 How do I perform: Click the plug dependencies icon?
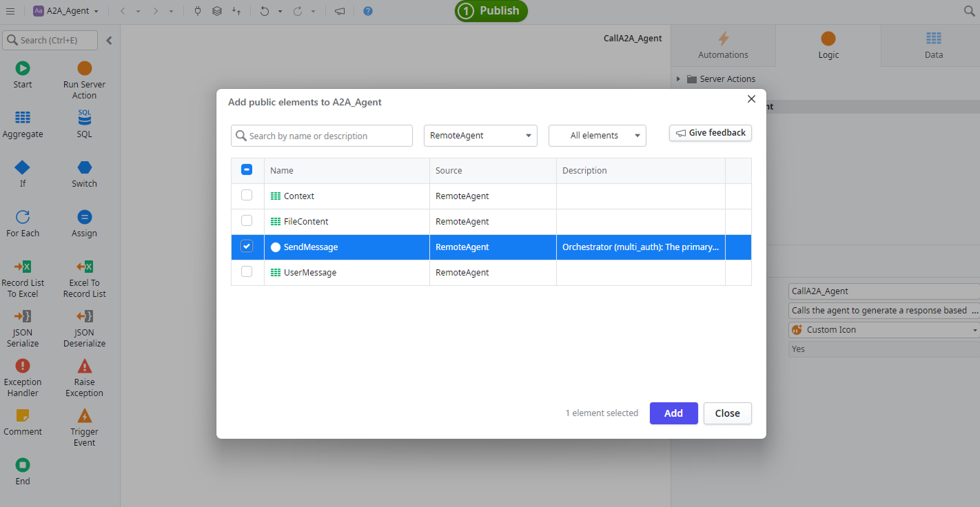tap(198, 11)
